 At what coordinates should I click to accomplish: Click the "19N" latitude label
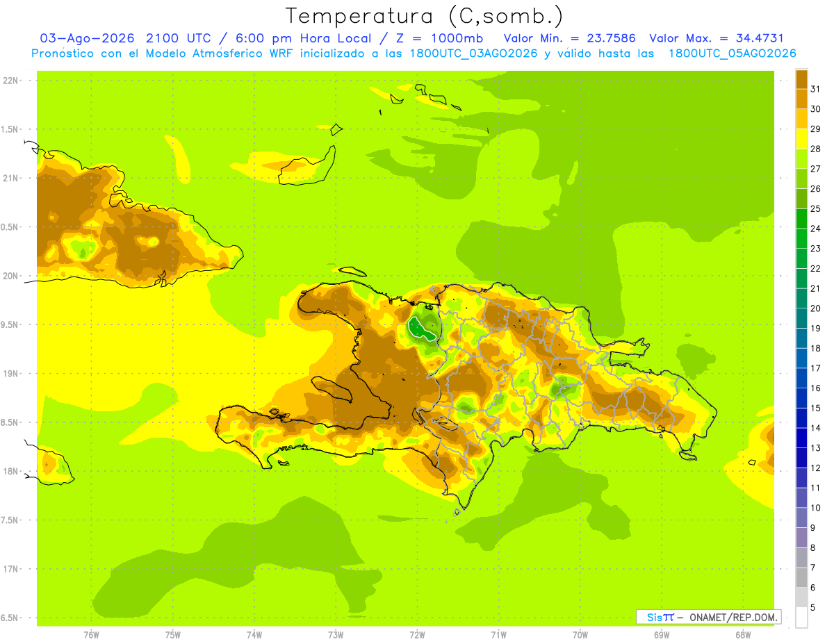click(x=11, y=374)
